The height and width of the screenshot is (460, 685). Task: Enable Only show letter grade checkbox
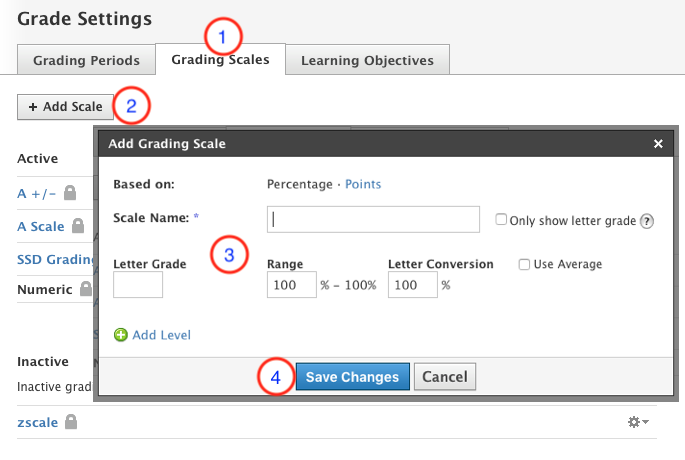click(x=502, y=220)
